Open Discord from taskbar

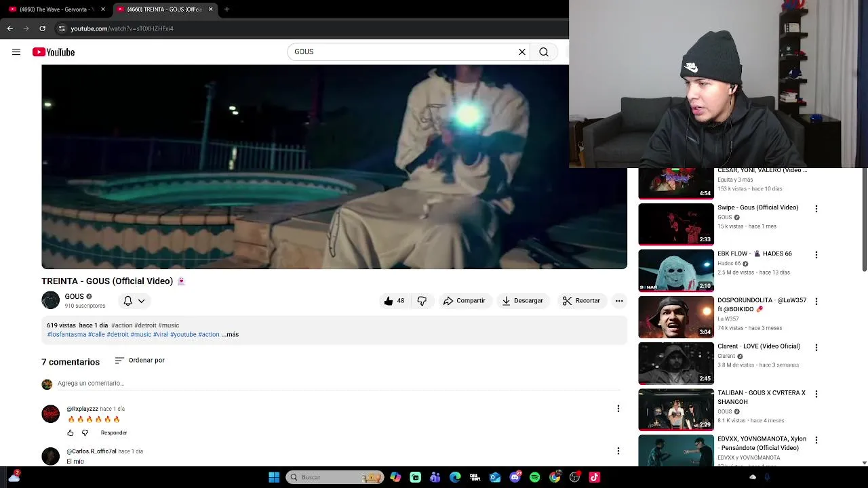point(515,477)
